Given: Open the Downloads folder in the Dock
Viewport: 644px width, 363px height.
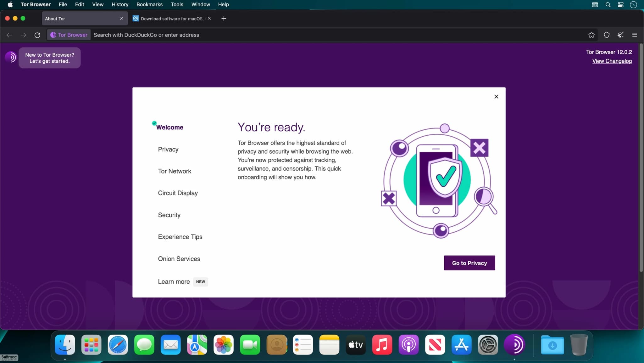Looking at the screenshot, I should (552, 345).
